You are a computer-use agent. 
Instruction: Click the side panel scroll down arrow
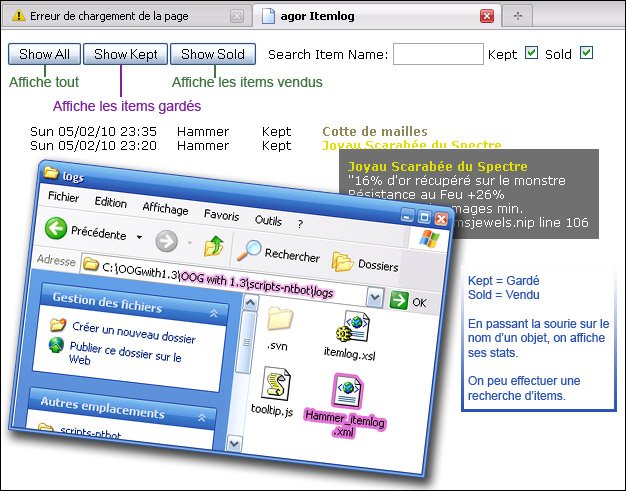[x=234, y=443]
